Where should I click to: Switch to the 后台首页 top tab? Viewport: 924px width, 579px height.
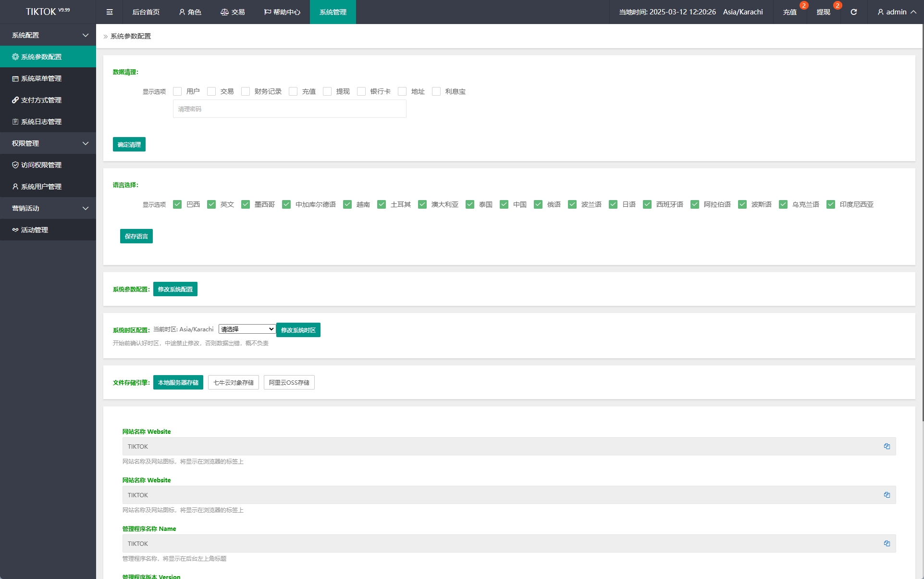tap(146, 12)
